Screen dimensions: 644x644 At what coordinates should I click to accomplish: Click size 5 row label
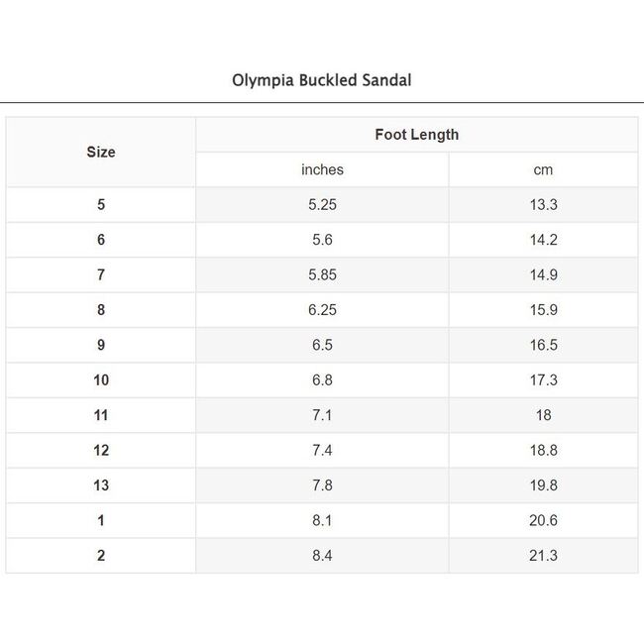tap(101, 205)
